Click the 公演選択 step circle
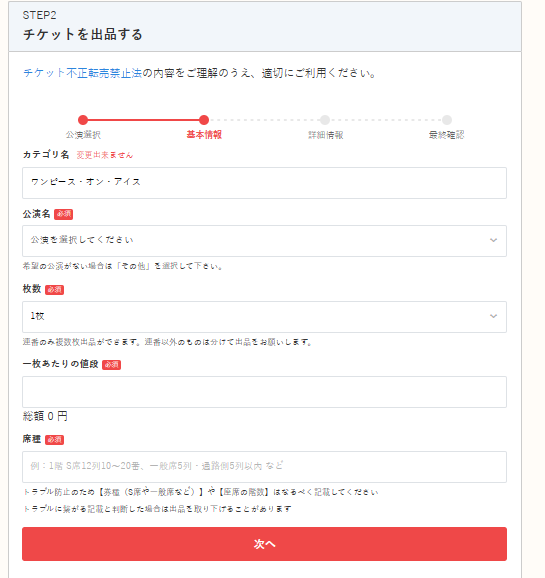The image size is (545, 578). tap(83, 120)
